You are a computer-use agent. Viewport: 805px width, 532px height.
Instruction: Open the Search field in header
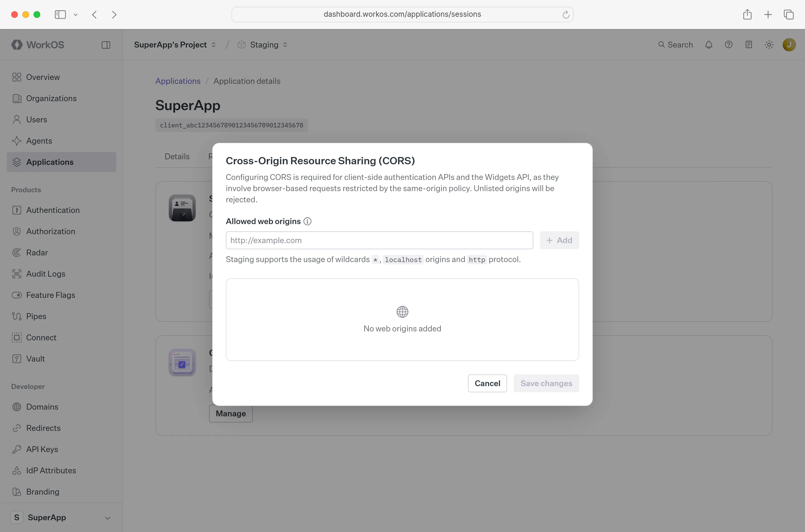point(675,45)
